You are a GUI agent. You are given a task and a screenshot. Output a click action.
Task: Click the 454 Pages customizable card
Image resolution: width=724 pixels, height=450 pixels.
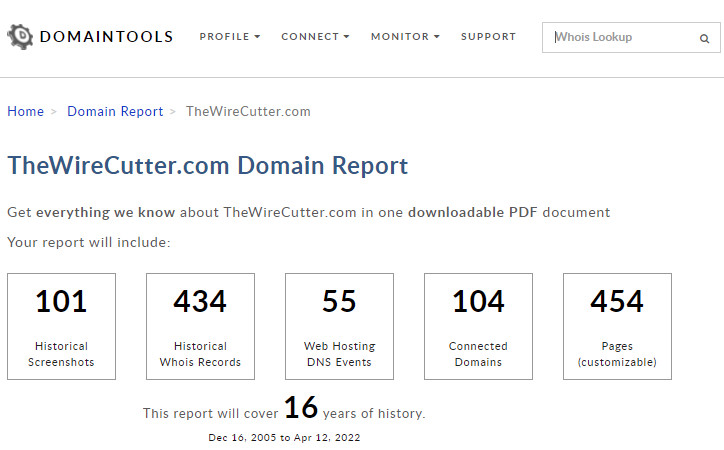click(x=617, y=326)
